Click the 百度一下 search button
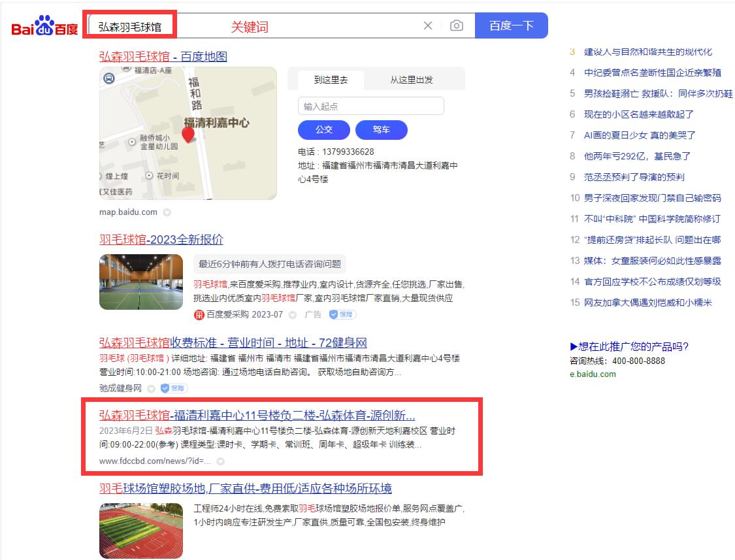 click(x=512, y=25)
